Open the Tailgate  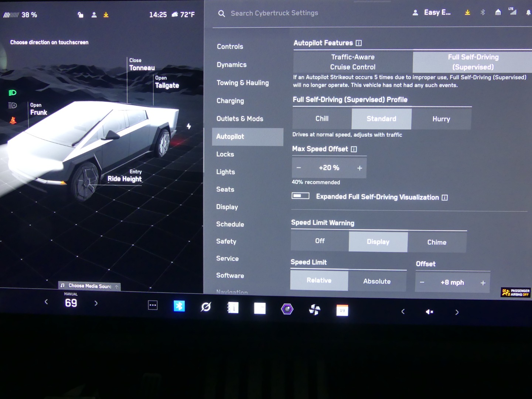(167, 82)
